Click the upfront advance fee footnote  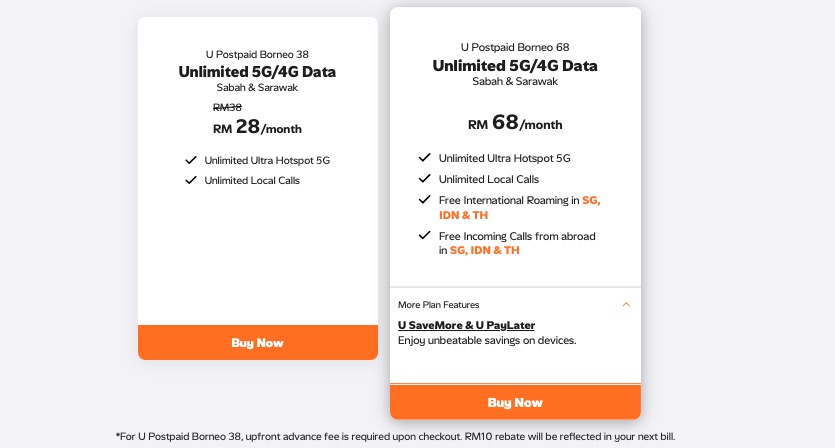coord(395,437)
